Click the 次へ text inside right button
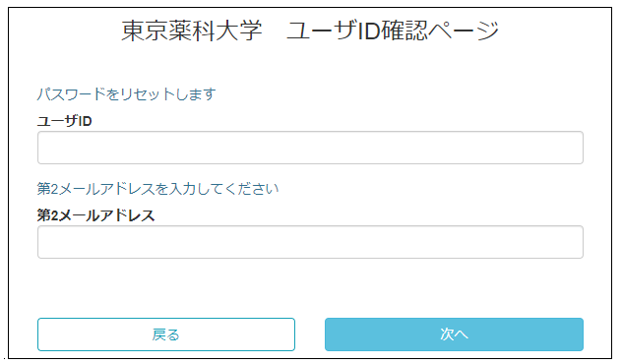Screen dimensions: 622x364 [454, 334]
